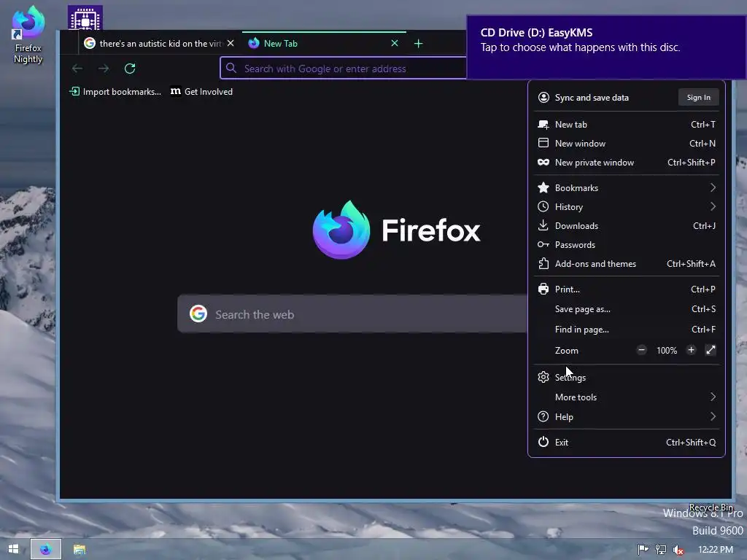Screen dimensions: 747x560
Task: Expand the More tools submenu
Action: 626,397
